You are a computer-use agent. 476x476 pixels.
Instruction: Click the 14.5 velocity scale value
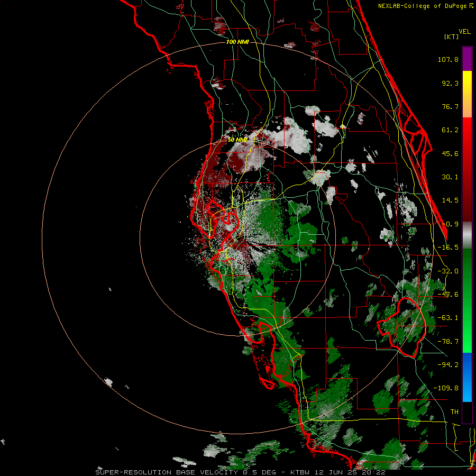coord(450,200)
